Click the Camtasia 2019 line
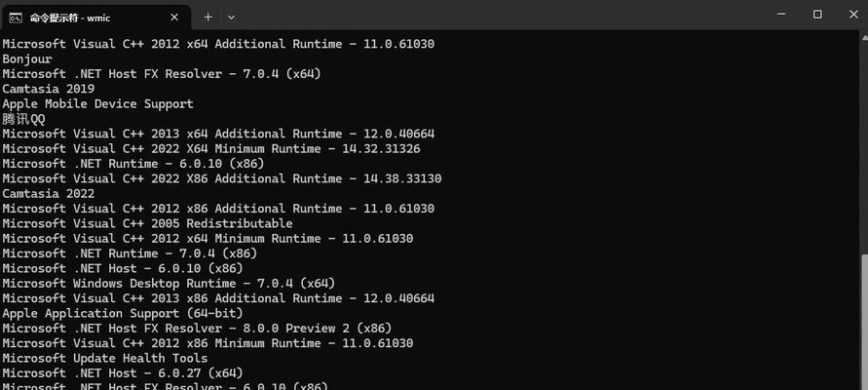 coord(43,89)
